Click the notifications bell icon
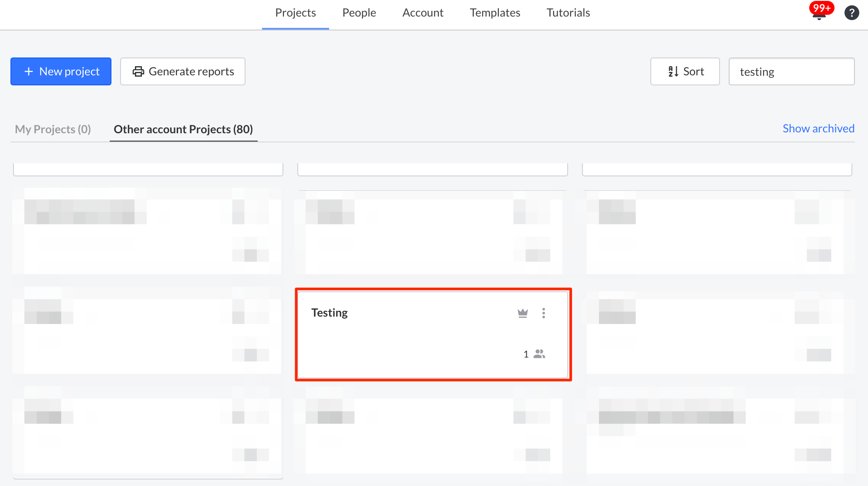Image resolution: width=868 pixels, height=486 pixels. (x=819, y=17)
